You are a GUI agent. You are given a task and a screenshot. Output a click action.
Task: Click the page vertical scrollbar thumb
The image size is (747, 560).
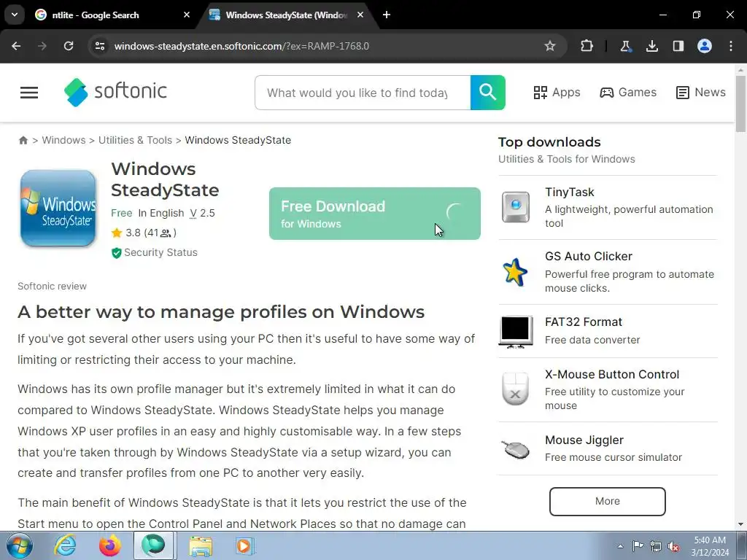point(741,104)
